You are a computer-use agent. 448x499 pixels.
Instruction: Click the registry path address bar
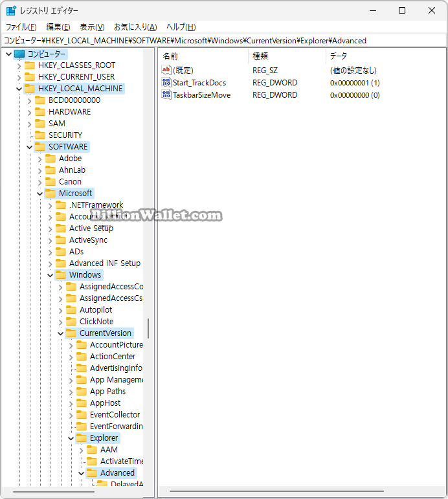224,41
